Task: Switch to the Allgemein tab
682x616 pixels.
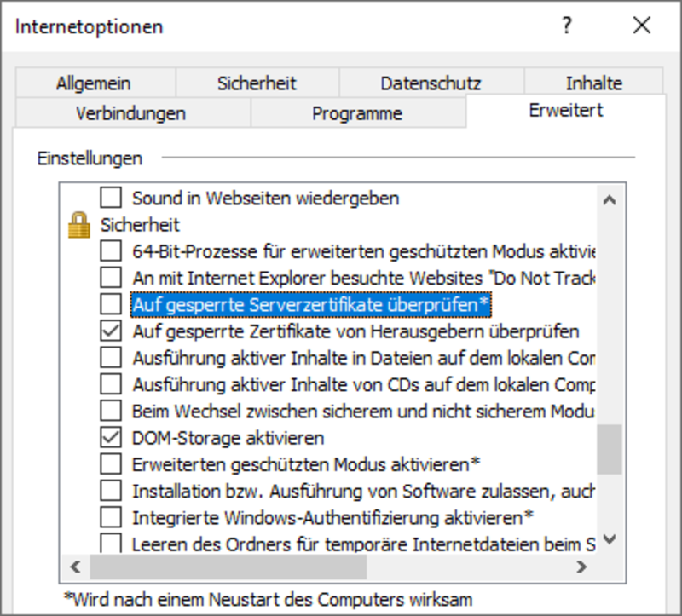Action: pyautogui.click(x=94, y=83)
